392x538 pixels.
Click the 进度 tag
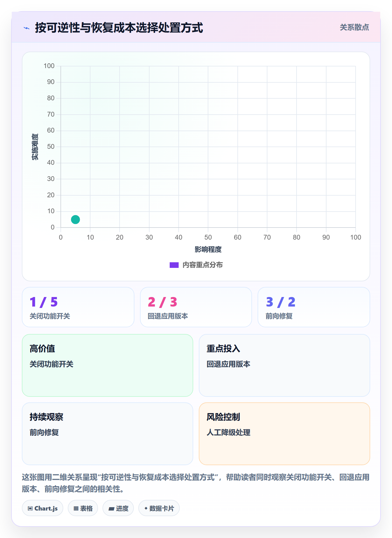[118, 508]
